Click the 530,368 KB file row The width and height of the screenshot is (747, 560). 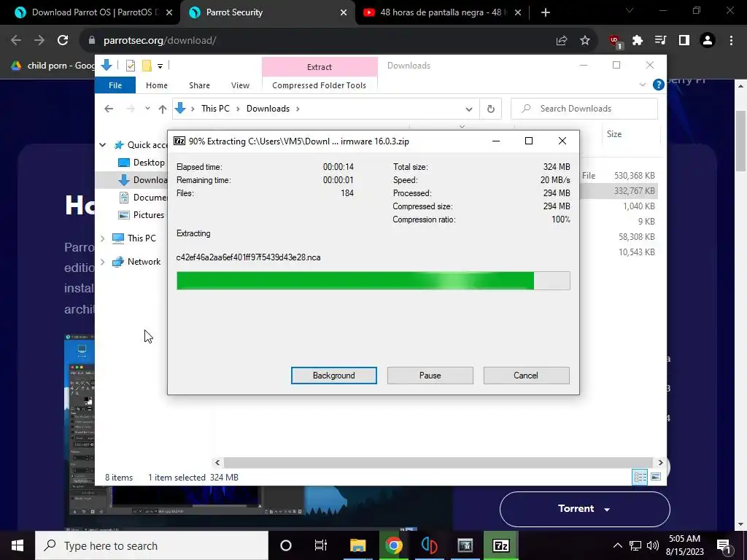tap(619, 176)
